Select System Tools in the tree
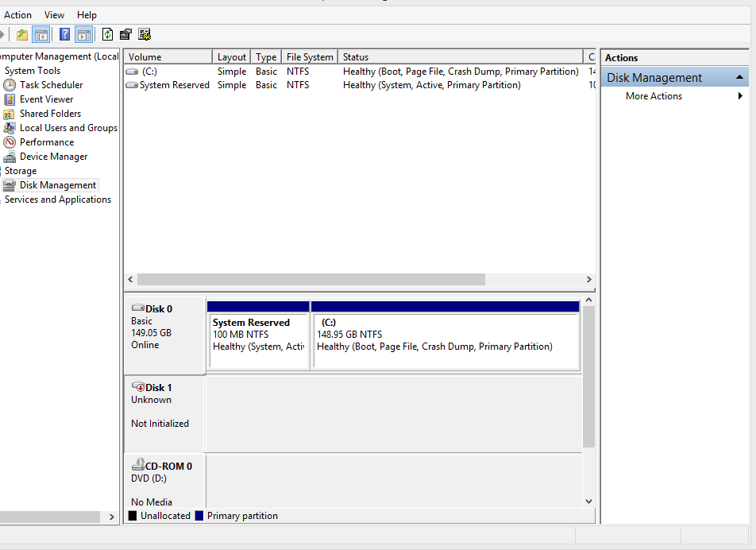 pyautogui.click(x=33, y=71)
